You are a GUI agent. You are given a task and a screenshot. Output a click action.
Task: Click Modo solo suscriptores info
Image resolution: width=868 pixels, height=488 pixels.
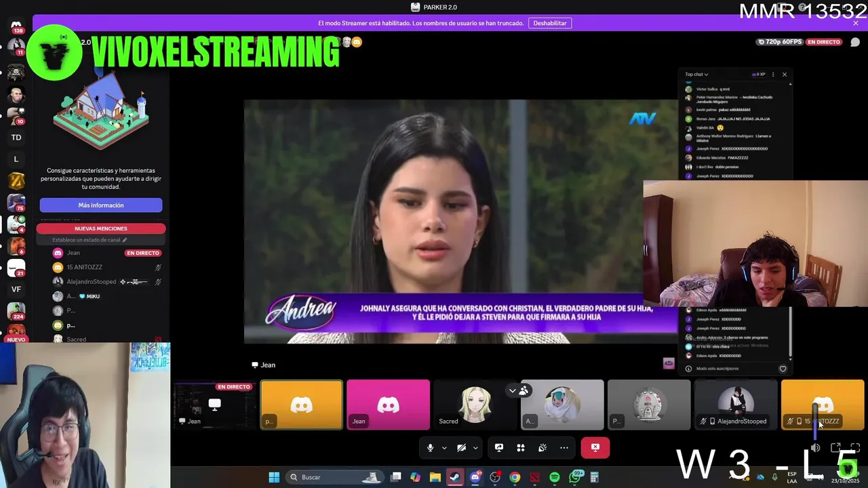tap(717, 369)
